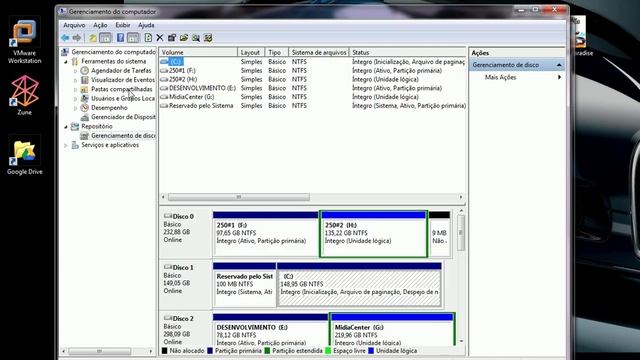Toggle the console tree pane toolbar icon
This screenshot has width=640, height=360.
click(x=105, y=38)
